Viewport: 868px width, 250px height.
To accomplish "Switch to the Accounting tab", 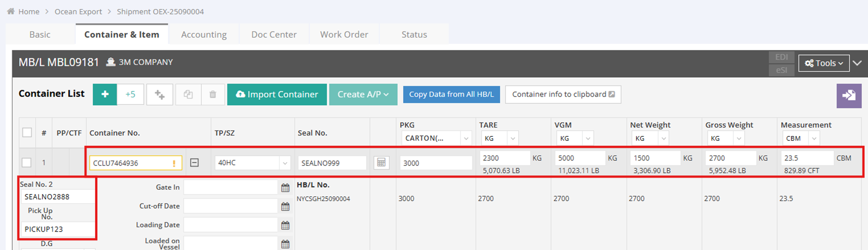I will (x=204, y=35).
